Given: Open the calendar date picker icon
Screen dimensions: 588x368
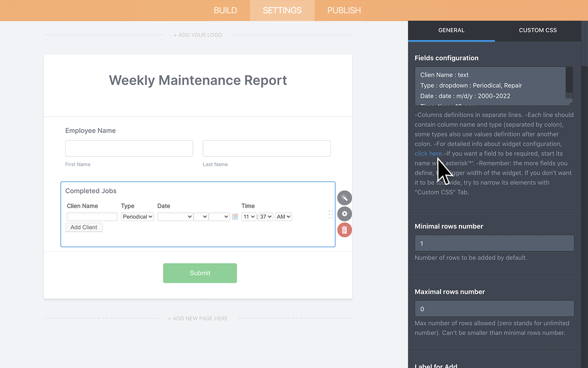Looking at the screenshot, I should (x=235, y=216).
